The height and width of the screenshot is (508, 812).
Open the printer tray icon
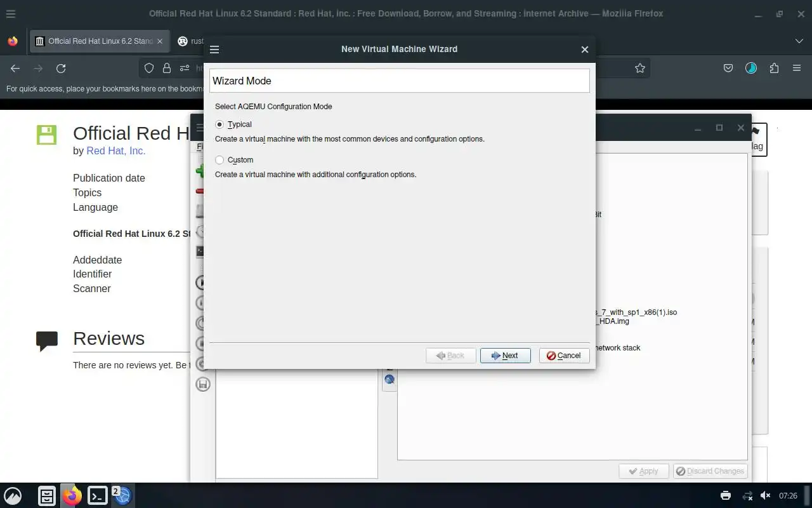tap(726, 496)
